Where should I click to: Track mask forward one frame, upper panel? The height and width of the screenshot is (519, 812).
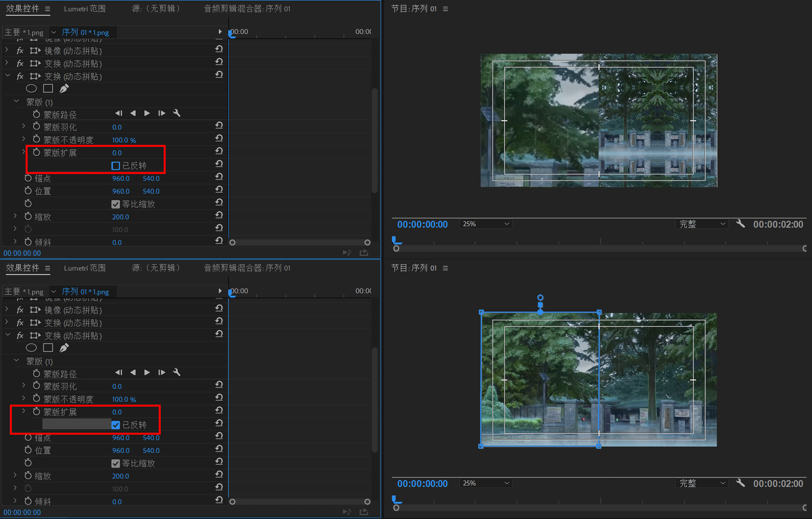click(161, 113)
